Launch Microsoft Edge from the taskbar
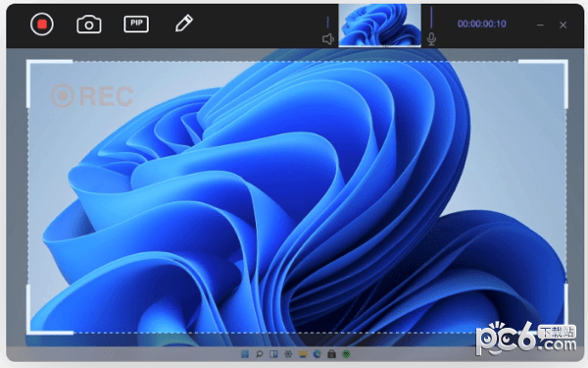 [318, 353]
